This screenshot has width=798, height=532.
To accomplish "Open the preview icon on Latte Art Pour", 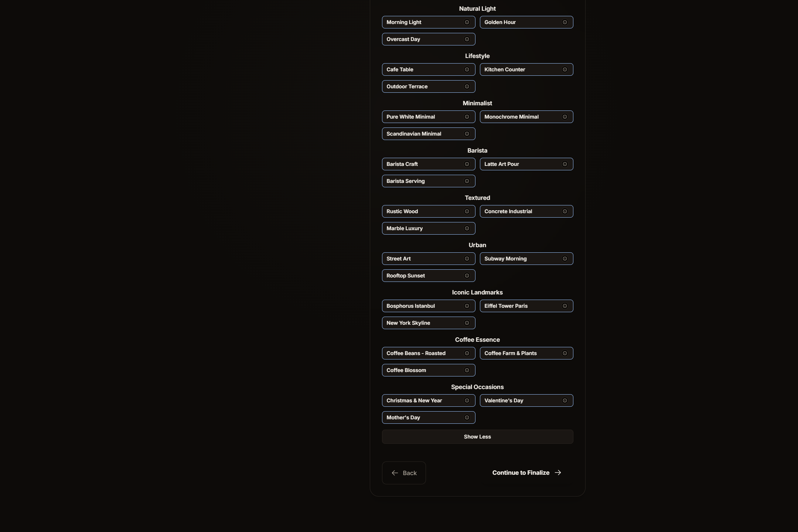I will pos(565,164).
